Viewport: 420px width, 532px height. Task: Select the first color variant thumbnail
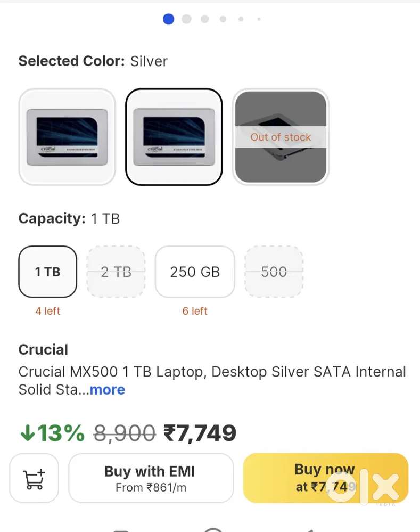pyautogui.click(x=67, y=137)
